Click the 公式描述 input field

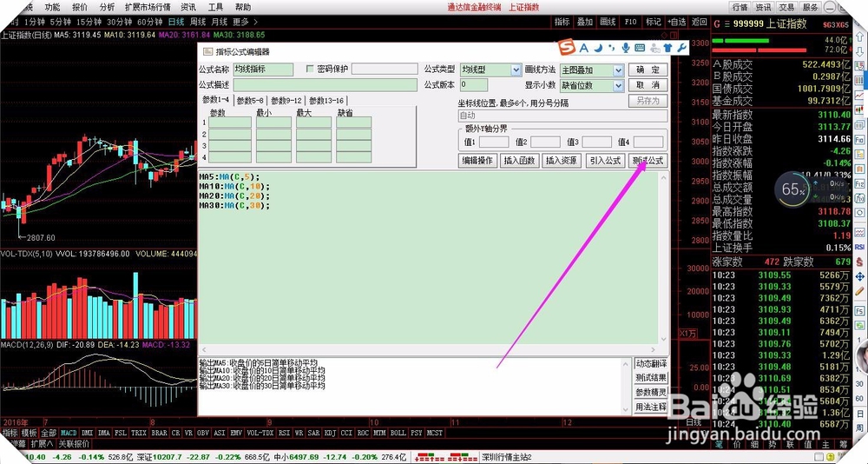[x=325, y=85]
